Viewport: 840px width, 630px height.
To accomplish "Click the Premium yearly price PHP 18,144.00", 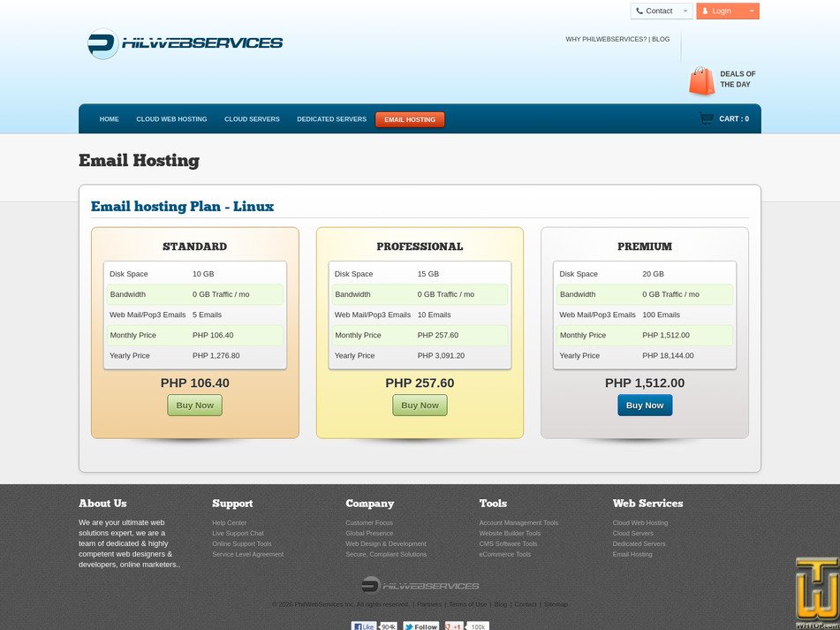I will coord(668,356).
